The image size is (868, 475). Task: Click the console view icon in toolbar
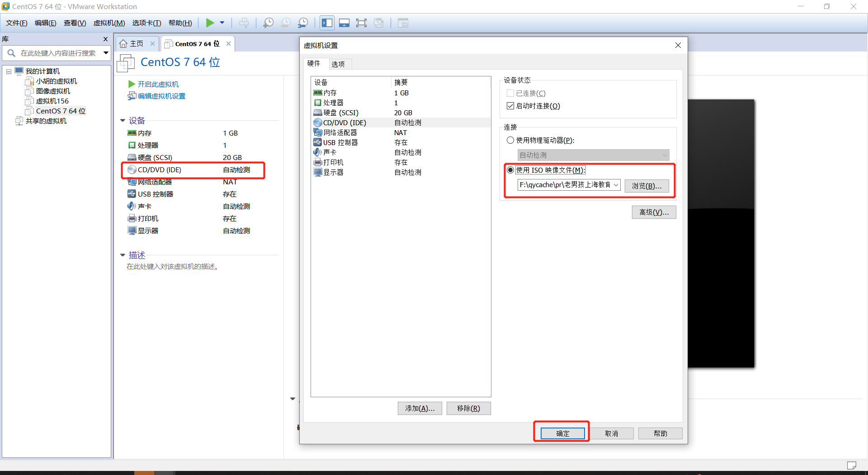tap(403, 23)
